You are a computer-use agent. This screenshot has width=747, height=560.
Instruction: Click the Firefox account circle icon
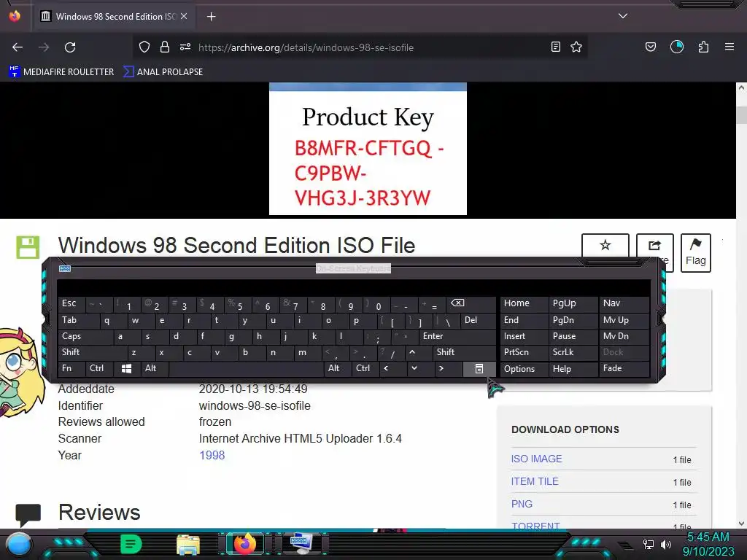[677, 47]
